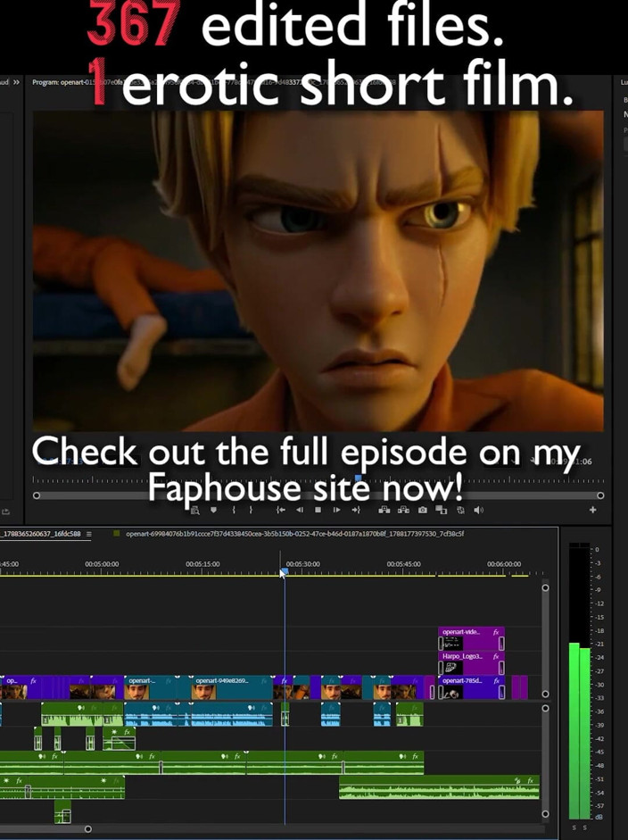Click the Extract button in transport controls
628x840 pixels.
coord(403,510)
